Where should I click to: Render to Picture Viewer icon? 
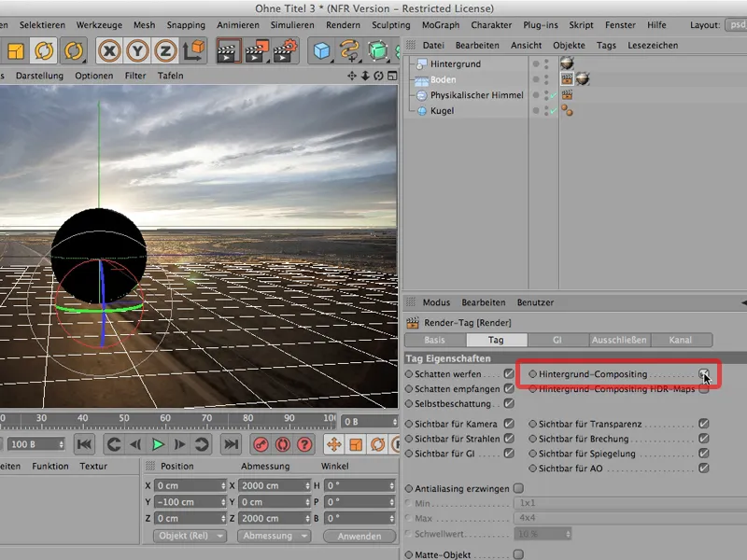point(257,50)
